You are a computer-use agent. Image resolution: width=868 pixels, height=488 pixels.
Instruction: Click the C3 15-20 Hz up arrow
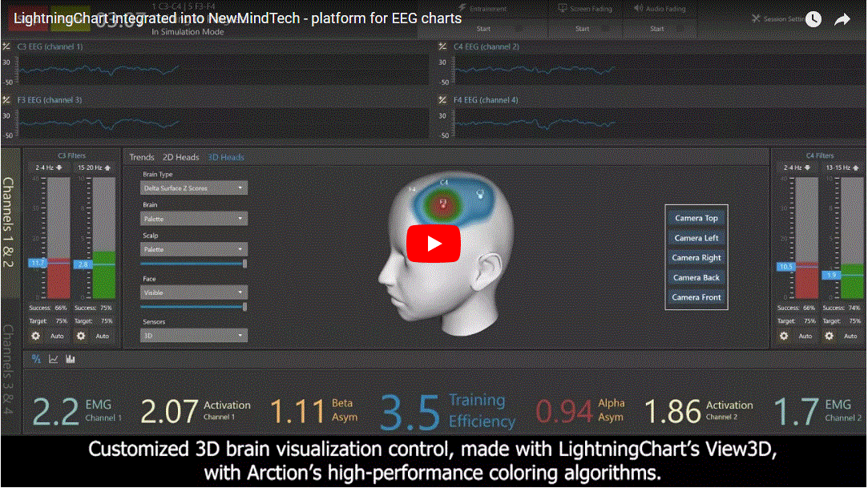point(108,167)
